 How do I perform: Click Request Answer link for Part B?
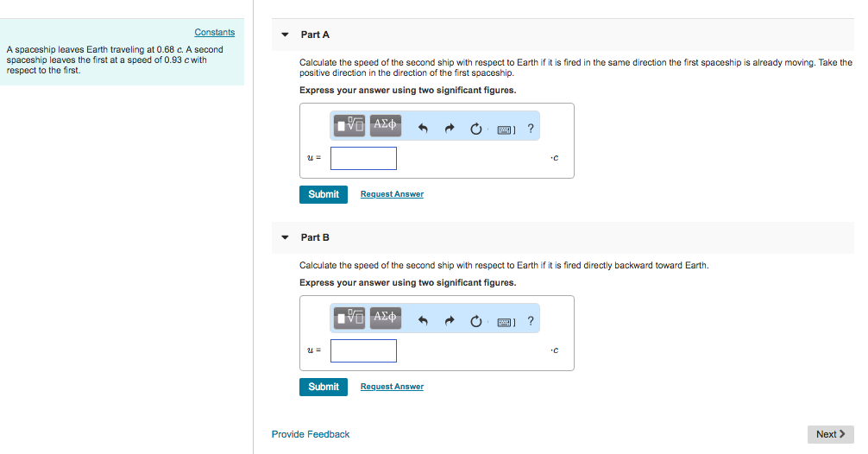[392, 387]
